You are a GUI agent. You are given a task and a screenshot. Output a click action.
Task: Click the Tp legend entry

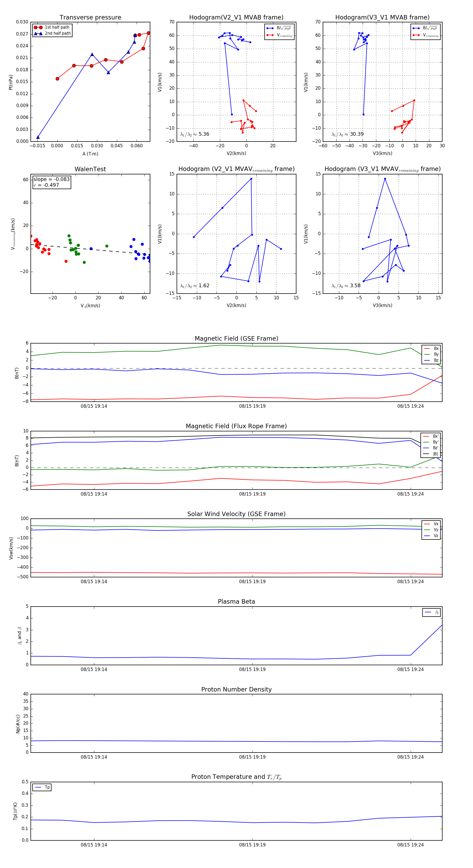[42, 788]
